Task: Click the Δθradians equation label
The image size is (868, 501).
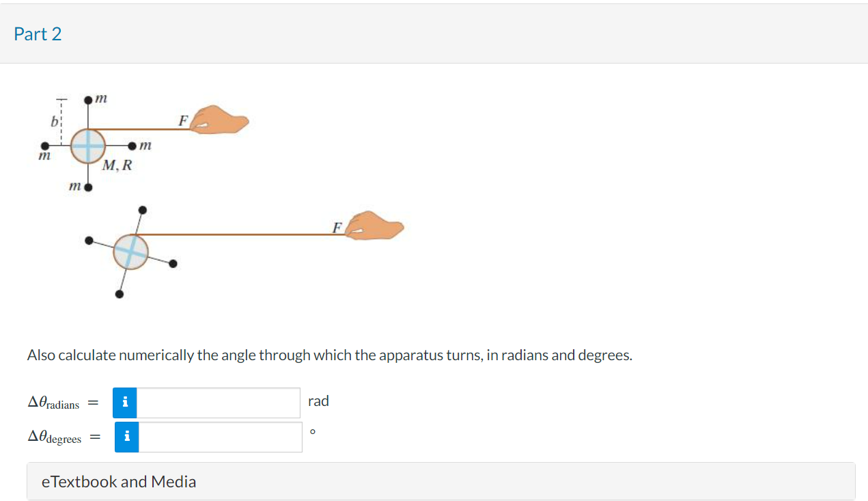Action: (53, 404)
